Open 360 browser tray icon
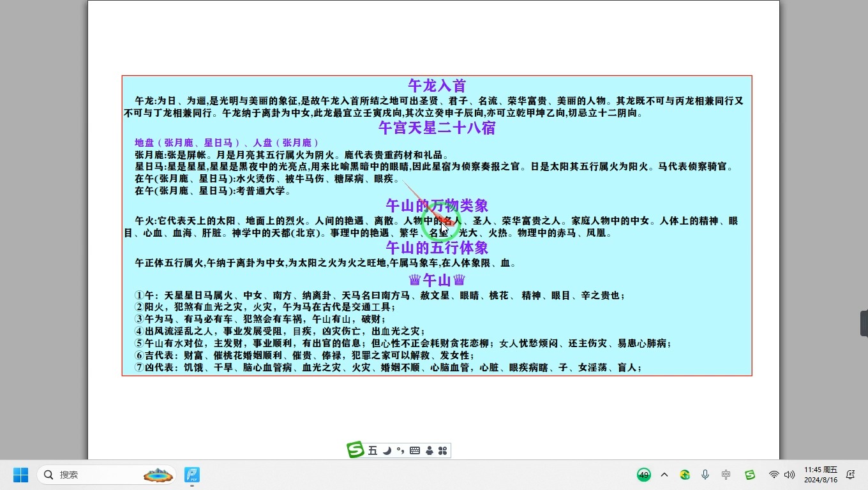Image resolution: width=868 pixels, height=490 pixels. 685,475
